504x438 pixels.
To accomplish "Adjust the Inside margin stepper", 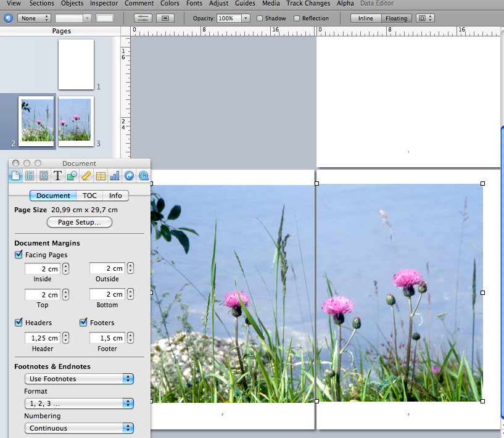I will (65, 268).
